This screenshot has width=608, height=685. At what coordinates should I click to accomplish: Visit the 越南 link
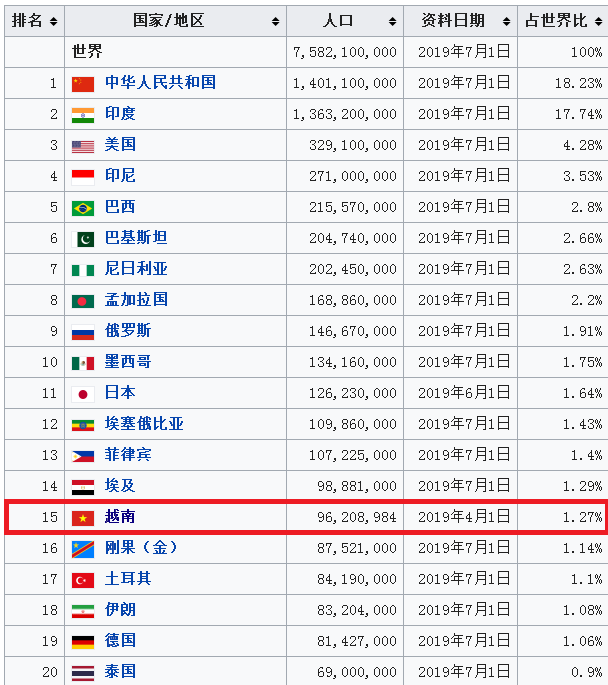[x=120, y=516]
